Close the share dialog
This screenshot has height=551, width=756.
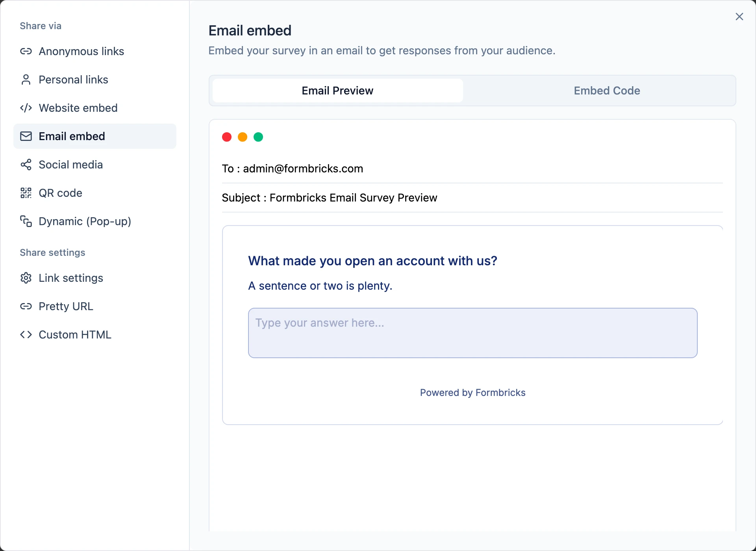coord(739,17)
